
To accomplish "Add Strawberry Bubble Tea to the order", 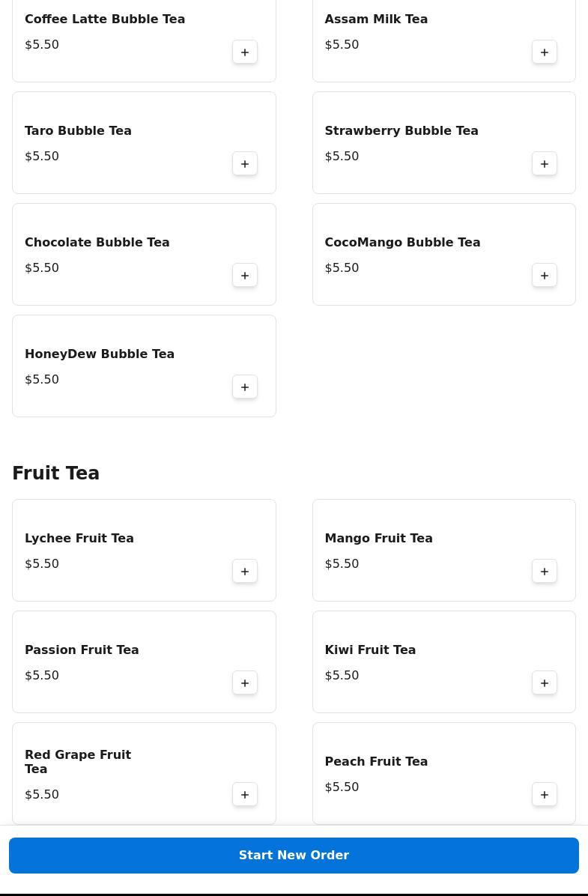I will 545,164.
